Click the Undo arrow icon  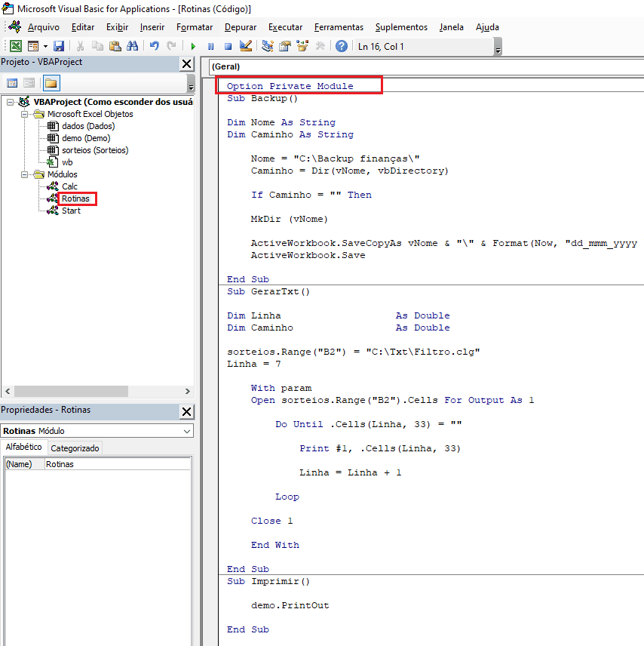point(155,46)
